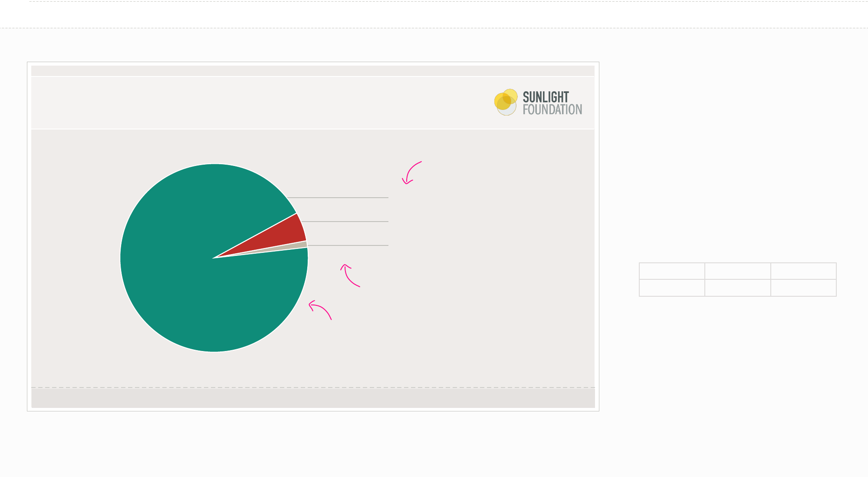Click the middle gray leader line from red slice

pos(345,222)
